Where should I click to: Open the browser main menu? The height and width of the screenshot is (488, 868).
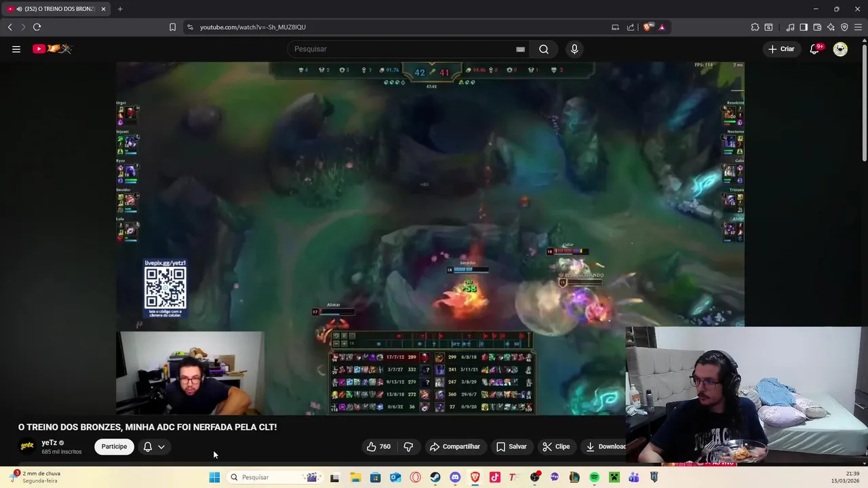(x=858, y=27)
